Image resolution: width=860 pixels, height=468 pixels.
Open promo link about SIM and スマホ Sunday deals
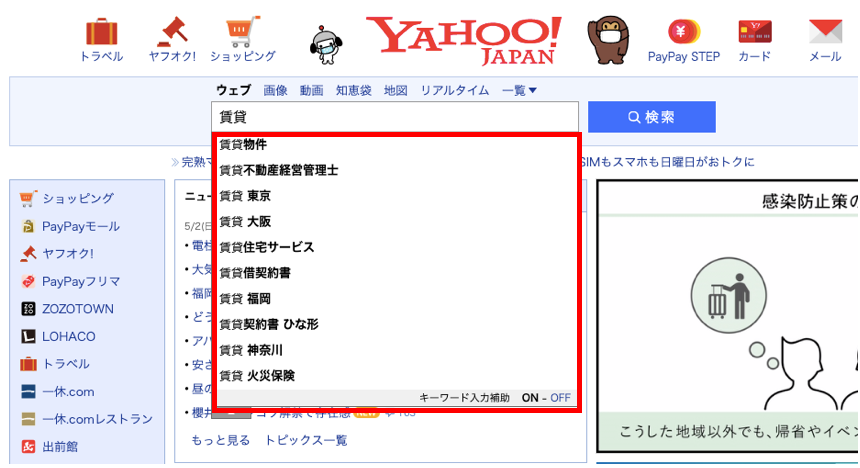tap(668, 162)
